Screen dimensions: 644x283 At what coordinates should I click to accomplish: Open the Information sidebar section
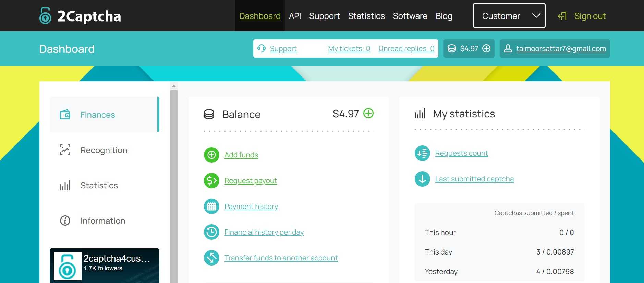coord(102,221)
